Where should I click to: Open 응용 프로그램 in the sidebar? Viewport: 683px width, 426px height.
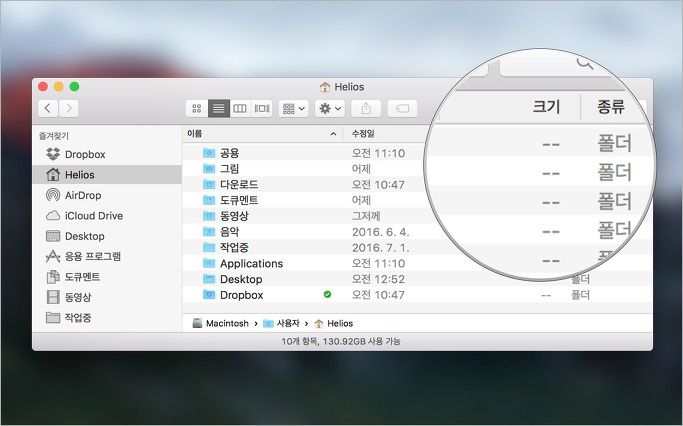(x=107, y=256)
